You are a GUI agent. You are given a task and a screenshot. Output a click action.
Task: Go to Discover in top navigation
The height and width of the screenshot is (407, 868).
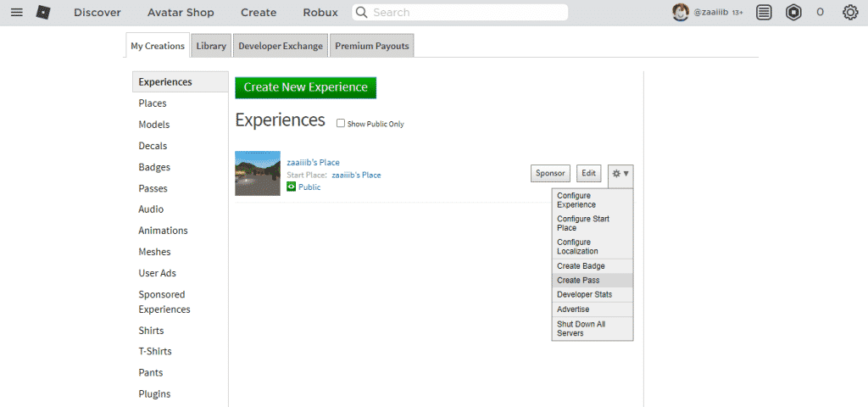tap(97, 12)
